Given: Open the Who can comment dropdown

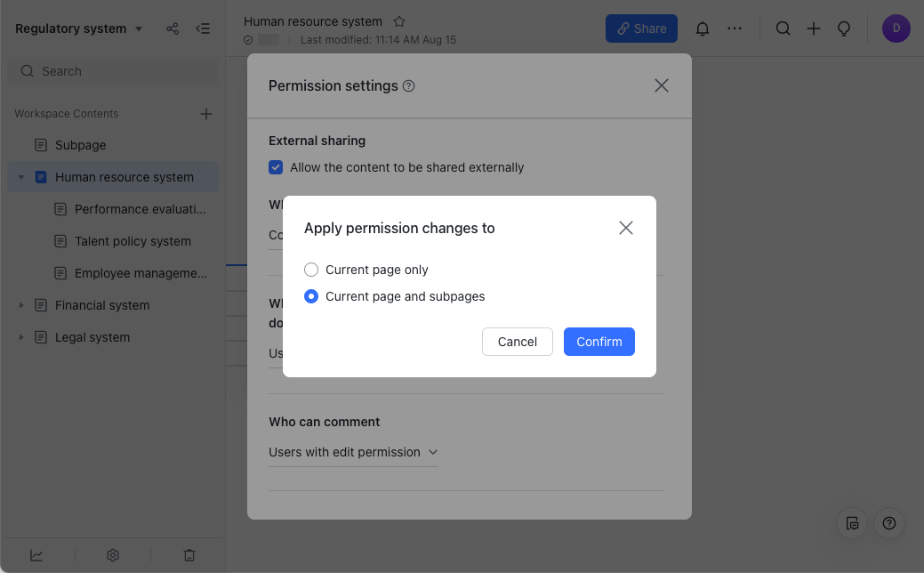Looking at the screenshot, I should coord(353,452).
